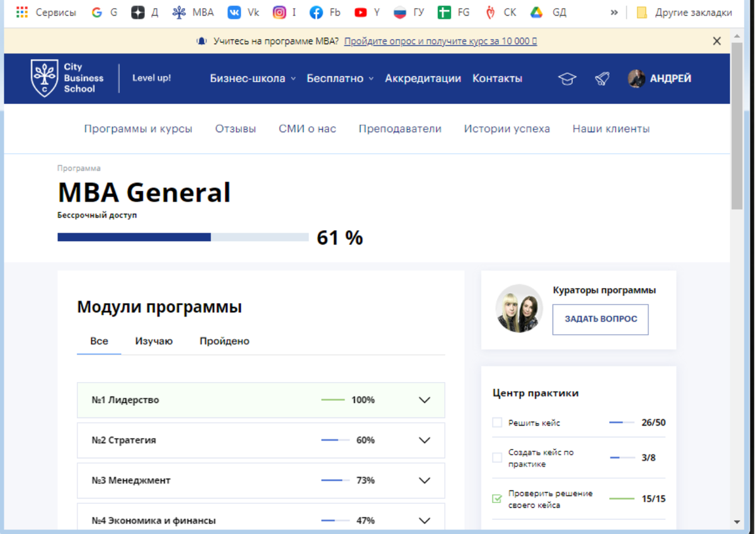Image resolution: width=756 pixels, height=534 pixels.
Task: Close the MBA survey notification banner
Action: (716, 41)
